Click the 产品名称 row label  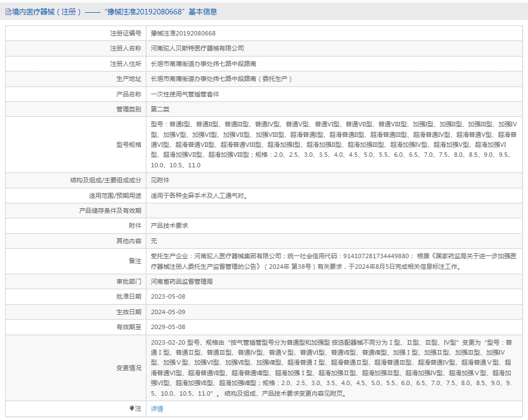(129, 94)
